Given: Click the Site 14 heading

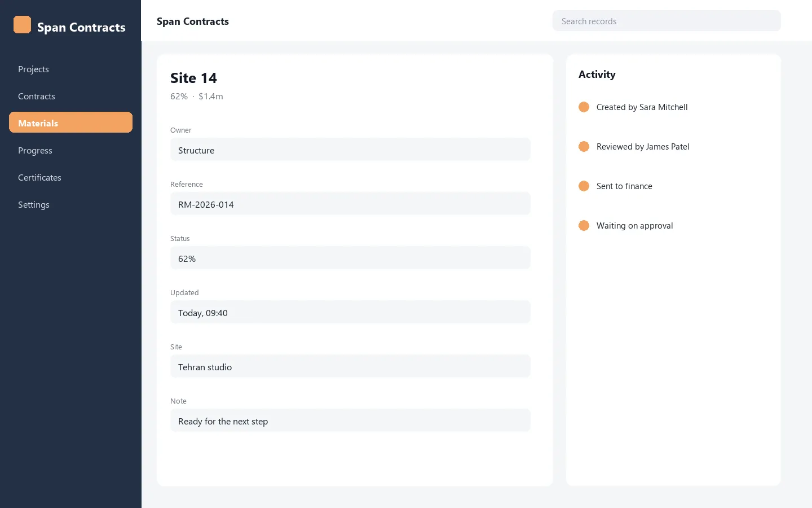Looking at the screenshot, I should point(193,78).
